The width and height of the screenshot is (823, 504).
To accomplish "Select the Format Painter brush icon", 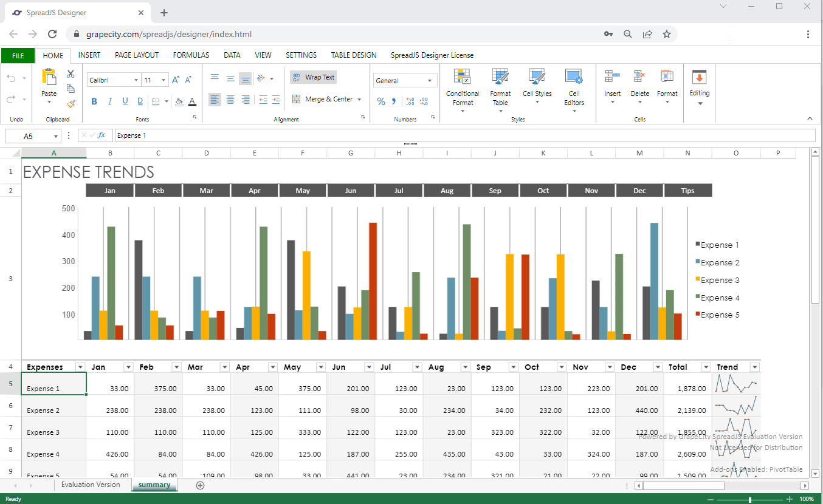I will [x=71, y=104].
